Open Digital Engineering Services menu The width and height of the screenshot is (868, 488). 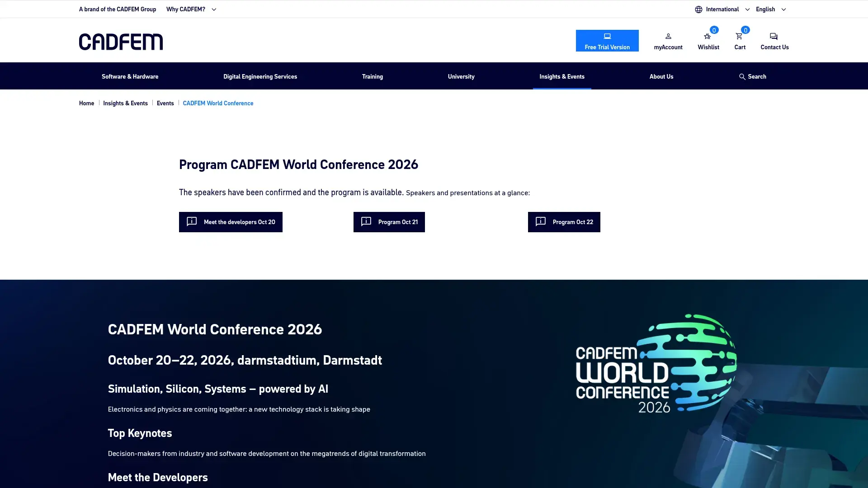click(260, 76)
